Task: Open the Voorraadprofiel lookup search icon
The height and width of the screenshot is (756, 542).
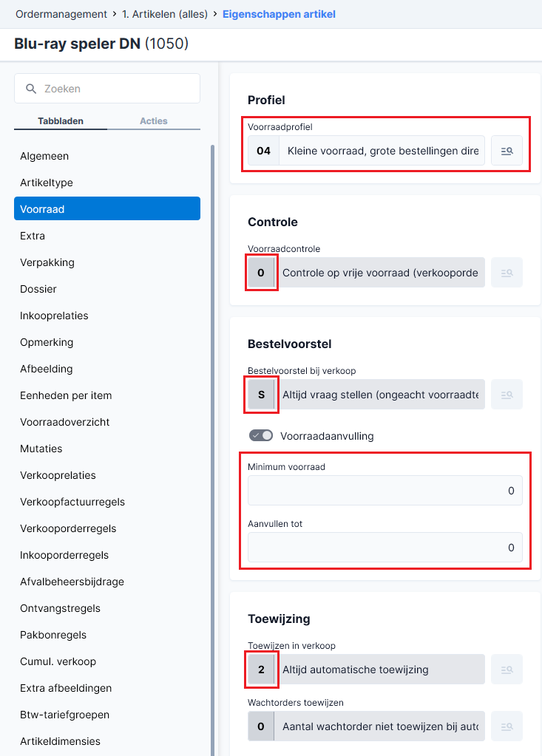Action: [x=507, y=151]
